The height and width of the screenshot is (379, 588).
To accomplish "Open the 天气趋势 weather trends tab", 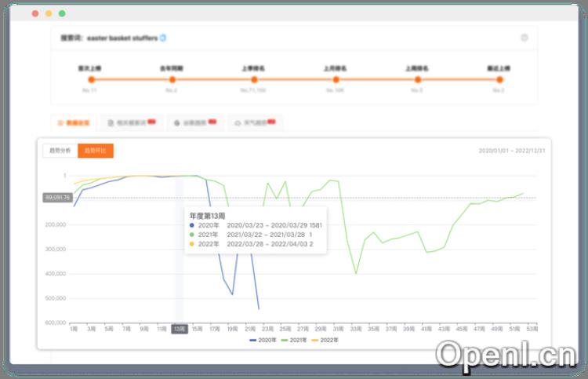I will (254, 123).
